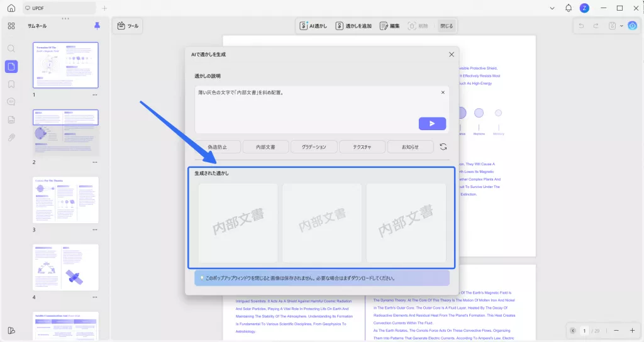Select the お知らせ preset
Viewport: 644px width, 342px height.
(x=410, y=147)
